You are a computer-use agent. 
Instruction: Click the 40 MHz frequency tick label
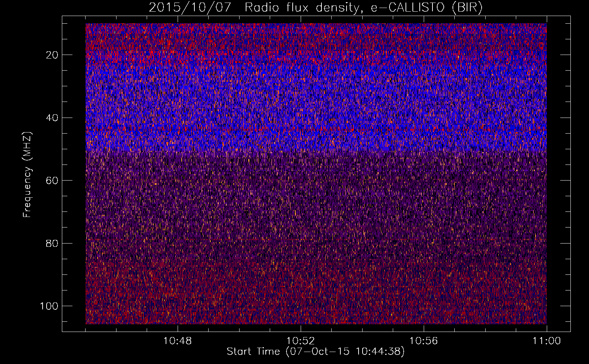[x=52, y=118]
